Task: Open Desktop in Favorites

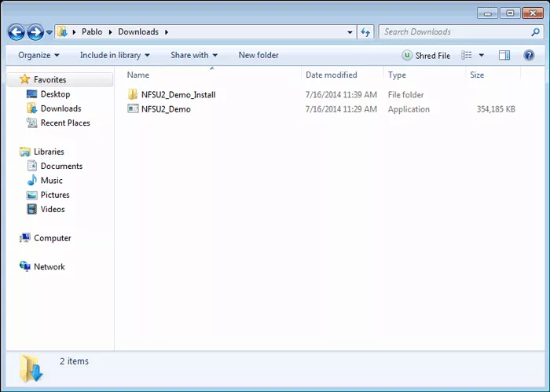Action: coord(56,94)
